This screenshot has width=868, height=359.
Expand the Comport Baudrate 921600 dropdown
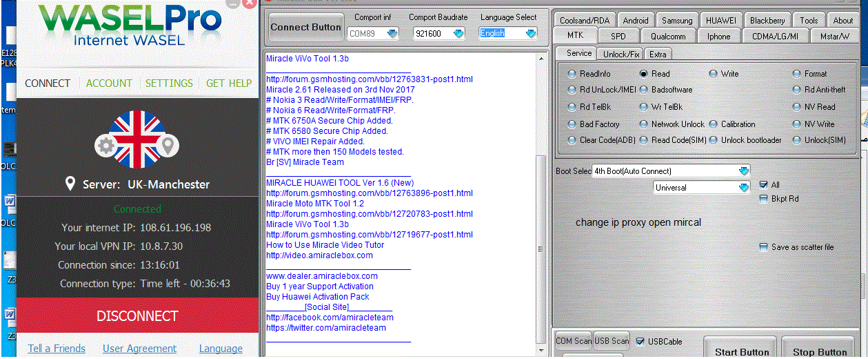point(458,33)
